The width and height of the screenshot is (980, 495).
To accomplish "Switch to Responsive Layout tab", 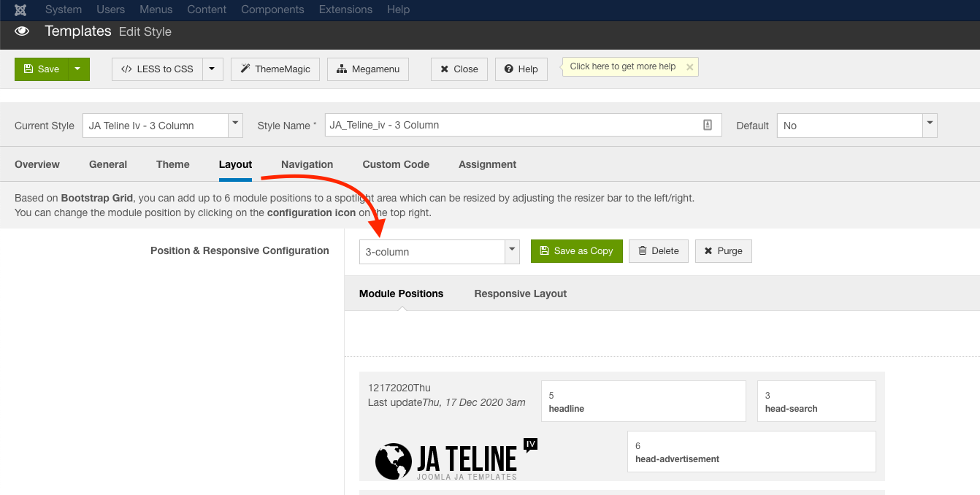I will (x=520, y=293).
